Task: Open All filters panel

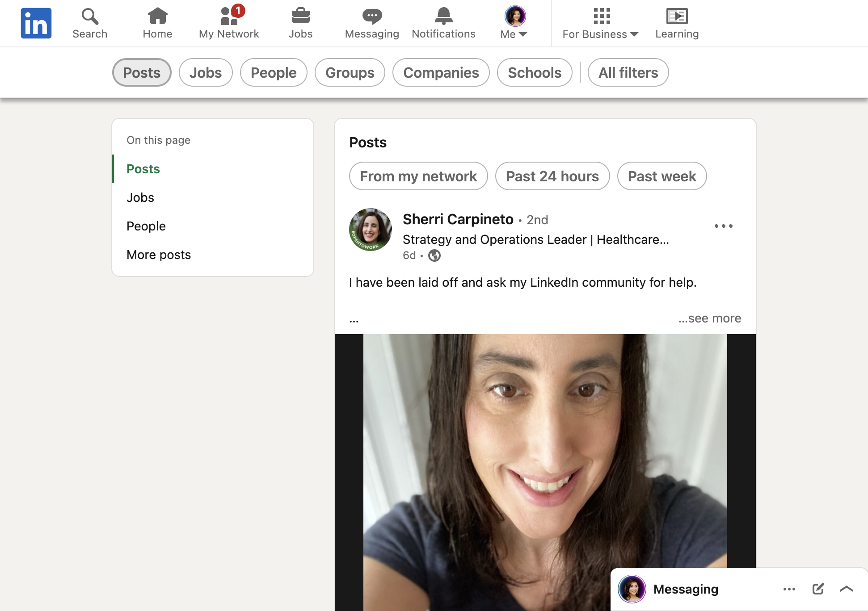Action: [x=628, y=72]
